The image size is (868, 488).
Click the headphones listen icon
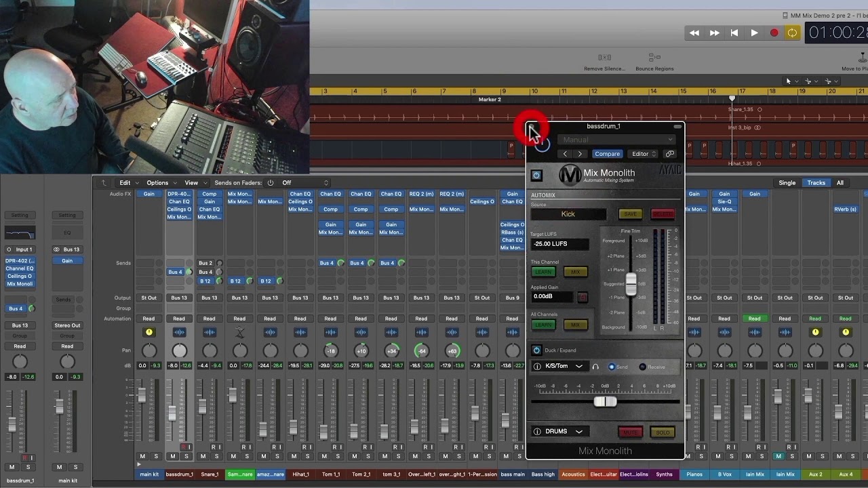[595, 367]
